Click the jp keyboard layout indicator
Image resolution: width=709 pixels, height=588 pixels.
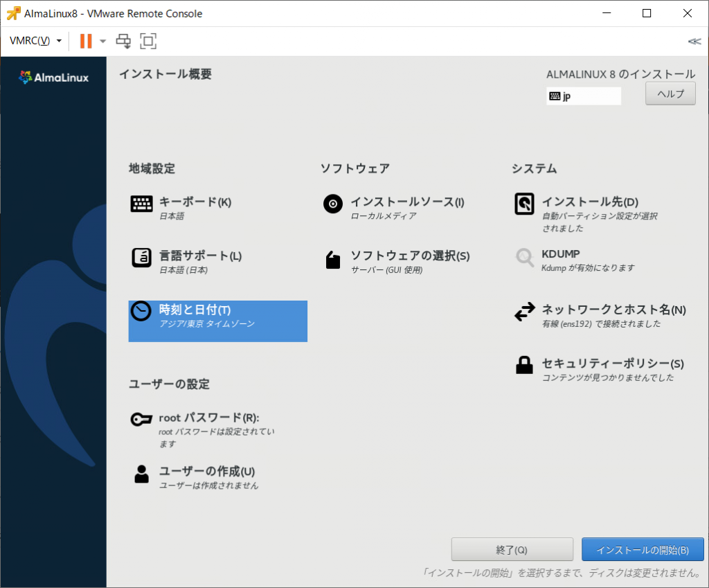[583, 96]
